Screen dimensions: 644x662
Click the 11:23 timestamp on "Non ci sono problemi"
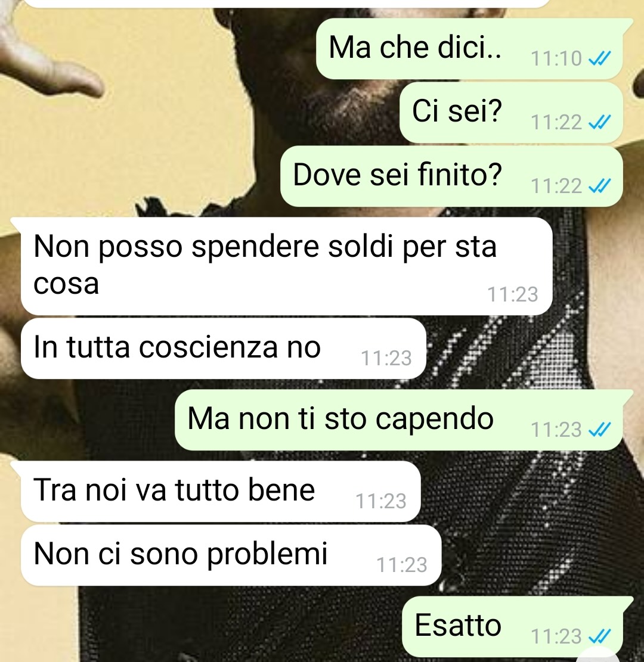[402, 565]
